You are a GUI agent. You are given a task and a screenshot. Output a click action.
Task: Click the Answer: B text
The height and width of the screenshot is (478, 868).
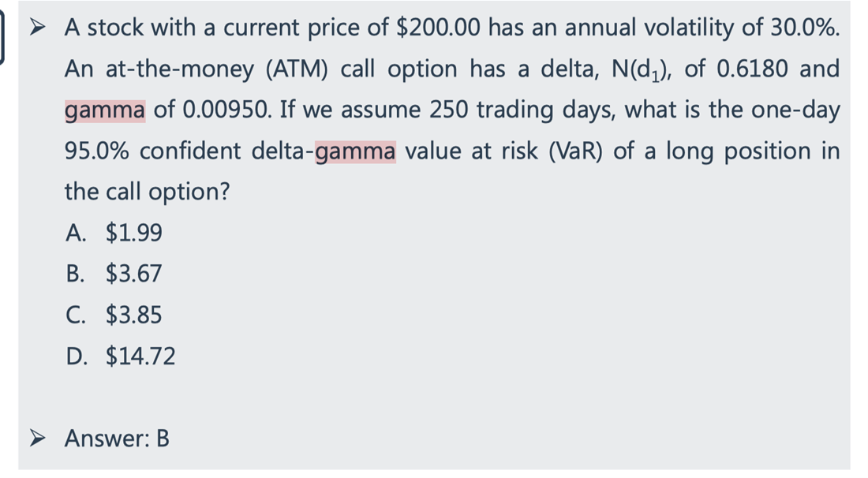tap(117, 439)
